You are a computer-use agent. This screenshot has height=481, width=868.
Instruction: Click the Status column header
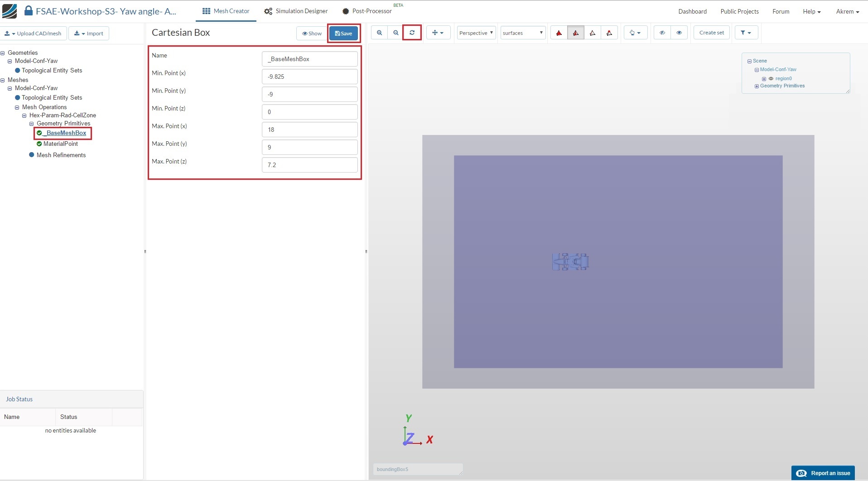coord(84,417)
